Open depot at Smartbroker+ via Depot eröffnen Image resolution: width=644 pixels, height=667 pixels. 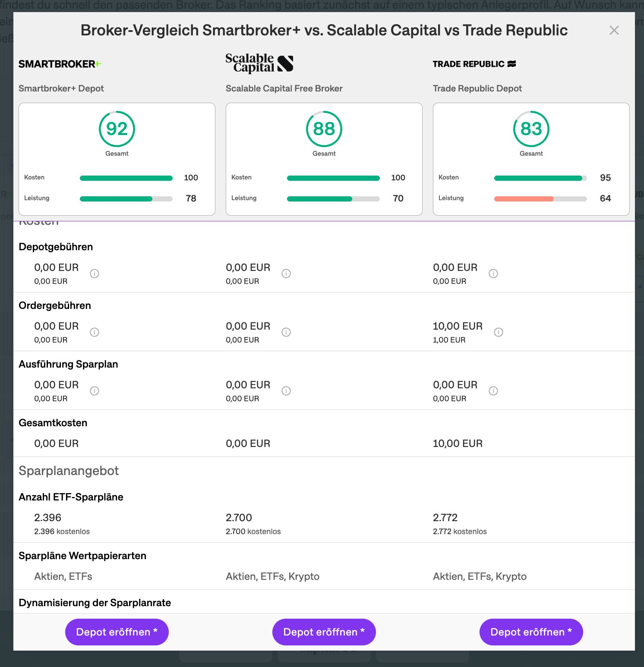click(117, 632)
